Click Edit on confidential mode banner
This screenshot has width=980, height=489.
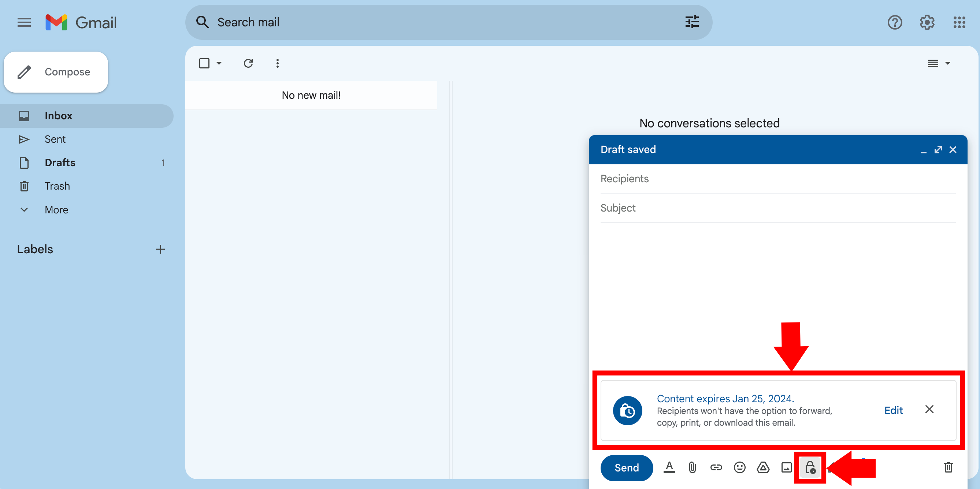point(893,410)
